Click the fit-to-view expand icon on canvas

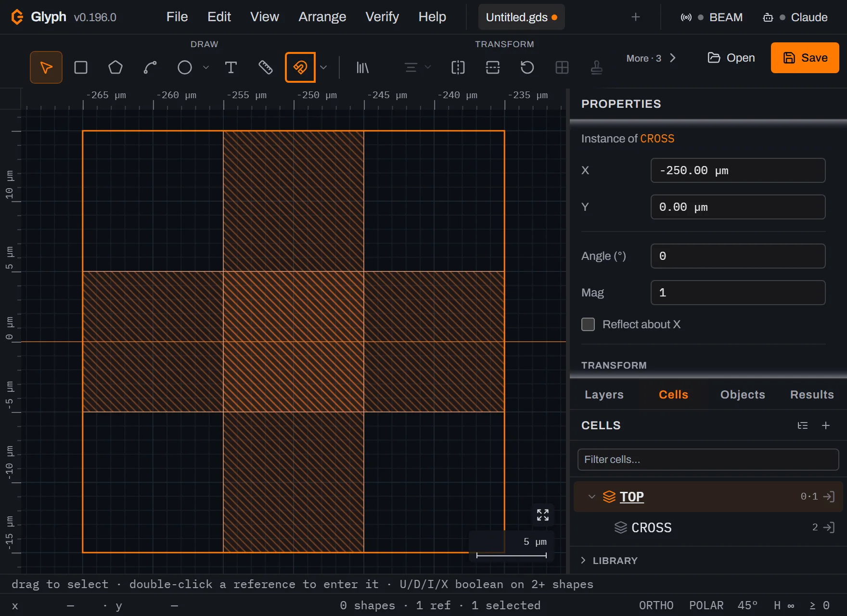click(x=543, y=515)
